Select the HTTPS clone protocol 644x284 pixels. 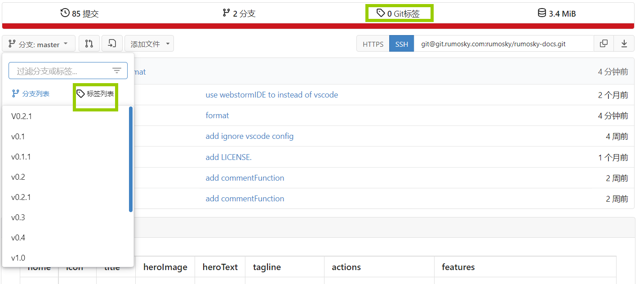(x=373, y=44)
